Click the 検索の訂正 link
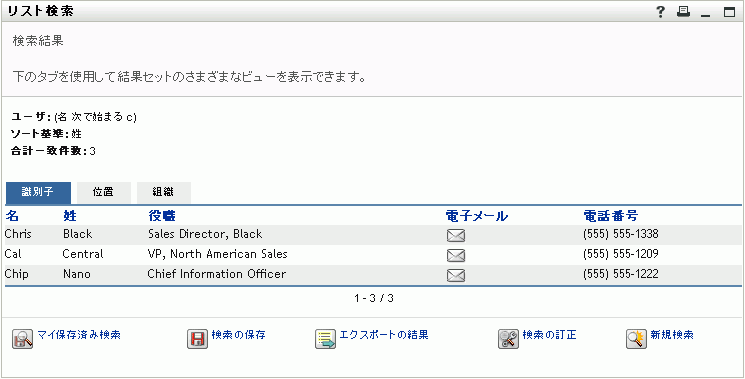Screen dimensions: 745x379 tap(549, 335)
